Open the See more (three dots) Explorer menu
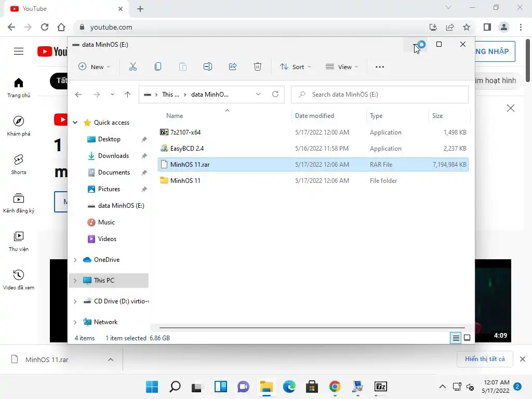 (380, 67)
